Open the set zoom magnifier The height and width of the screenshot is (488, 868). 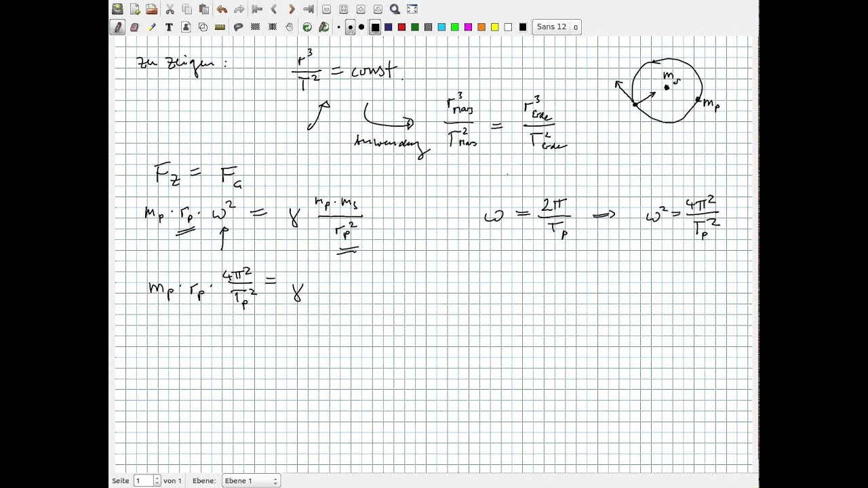click(395, 9)
